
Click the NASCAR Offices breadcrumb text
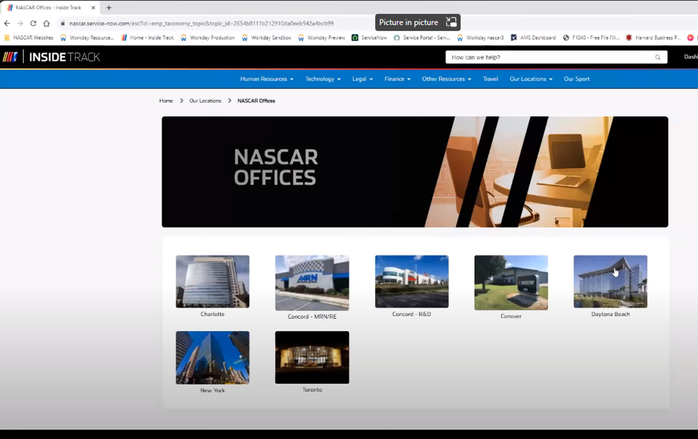256,101
